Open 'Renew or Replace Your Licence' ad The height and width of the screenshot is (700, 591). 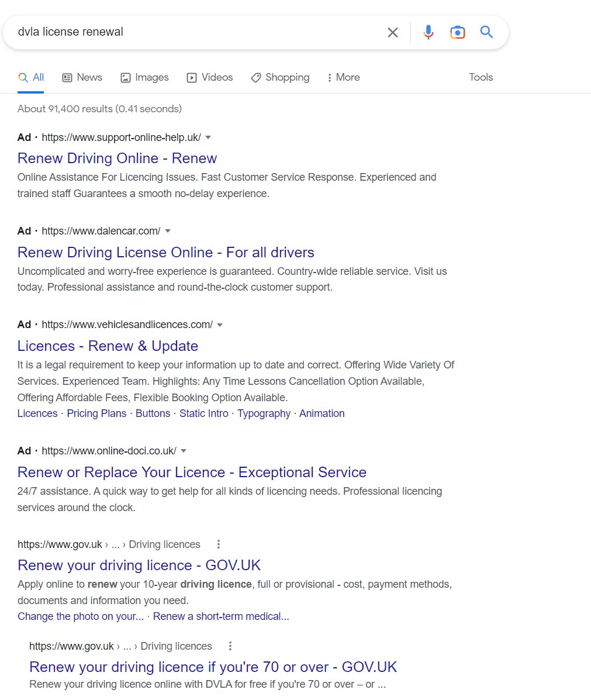point(192,473)
